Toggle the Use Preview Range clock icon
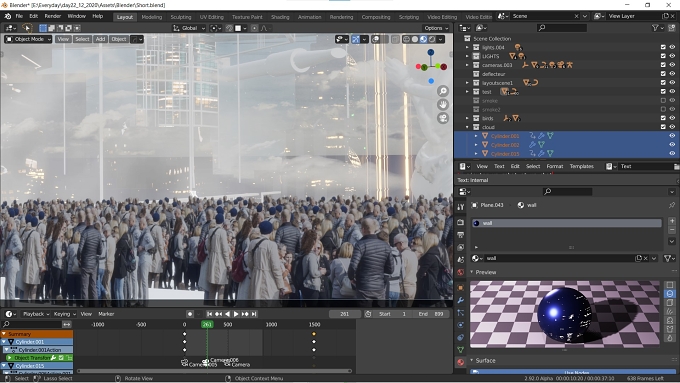 (x=368, y=314)
